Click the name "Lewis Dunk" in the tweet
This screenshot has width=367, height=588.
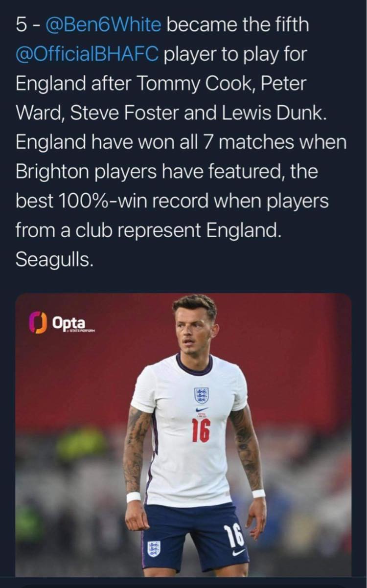(275, 113)
